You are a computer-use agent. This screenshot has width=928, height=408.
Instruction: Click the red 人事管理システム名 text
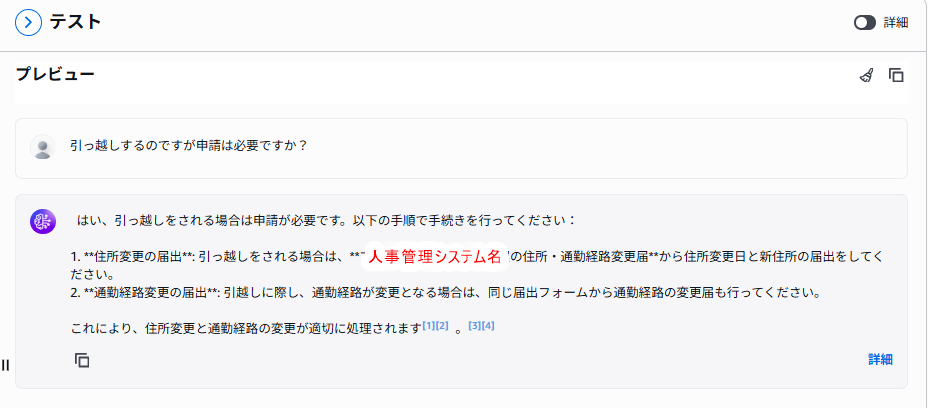click(x=434, y=257)
